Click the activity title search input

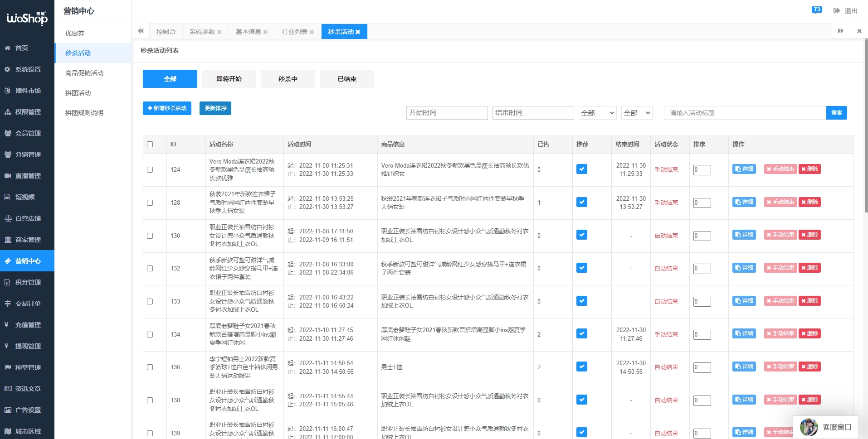[745, 113]
